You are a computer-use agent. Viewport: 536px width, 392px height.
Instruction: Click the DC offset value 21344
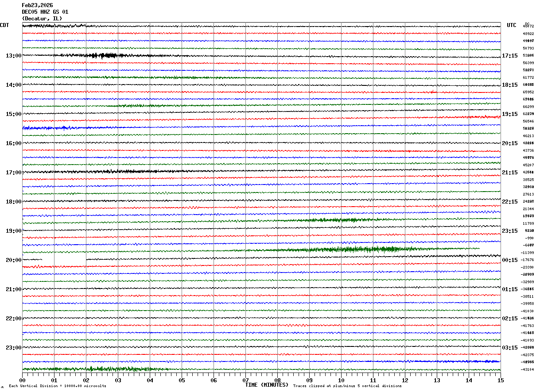pyautogui.click(x=528, y=209)
